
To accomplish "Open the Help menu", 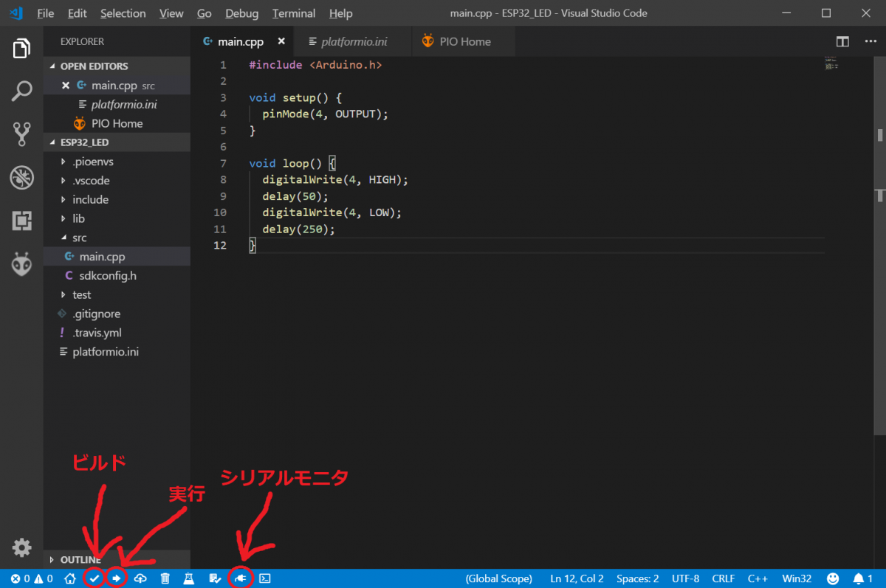I will [x=340, y=13].
